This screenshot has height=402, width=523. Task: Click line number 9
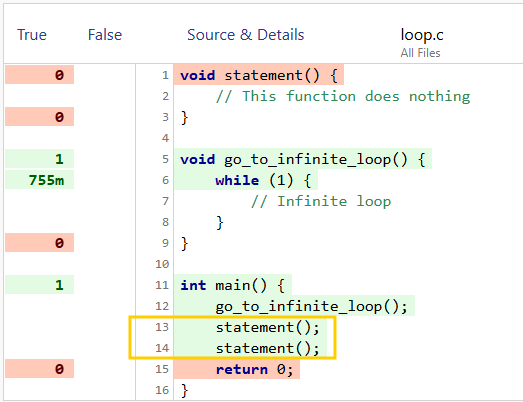[x=165, y=243]
